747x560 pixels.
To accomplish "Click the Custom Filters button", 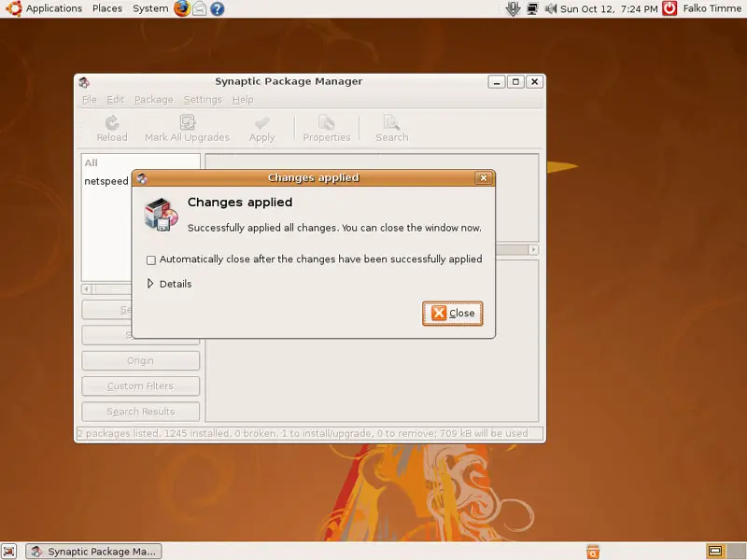I will pos(141,386).
